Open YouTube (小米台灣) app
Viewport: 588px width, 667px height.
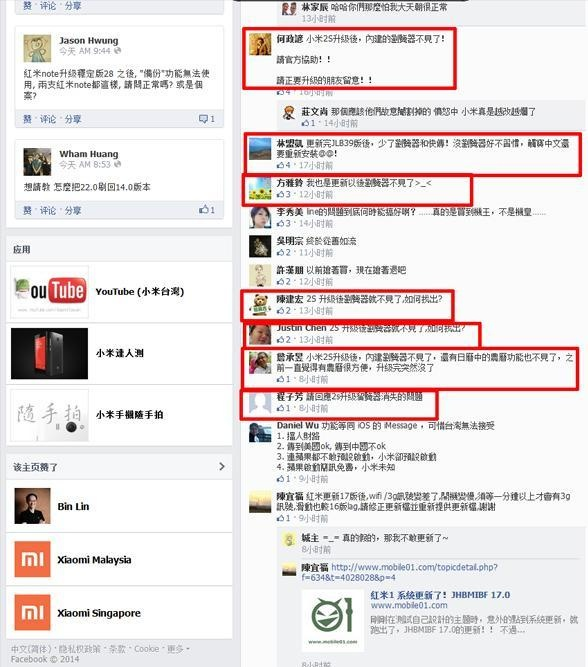140,292
